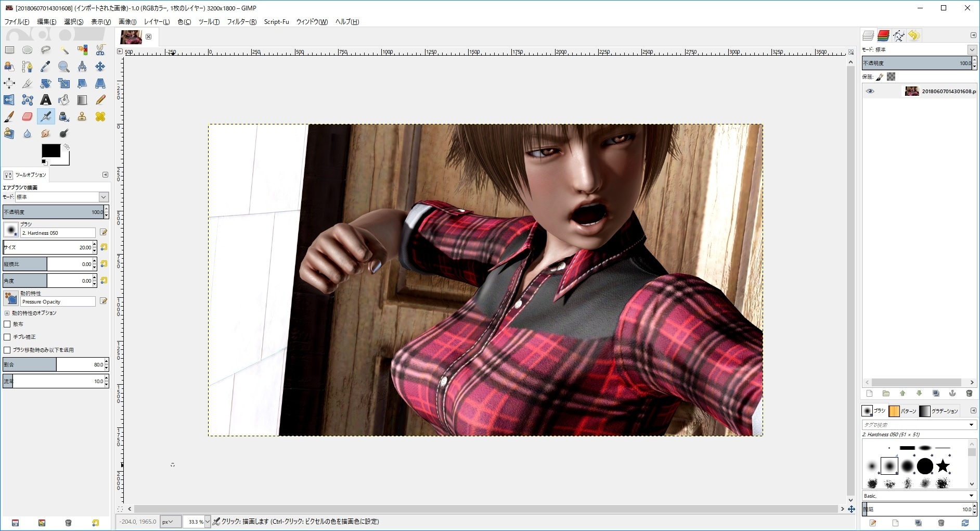Select the Ink tool

tap(64, 117)
